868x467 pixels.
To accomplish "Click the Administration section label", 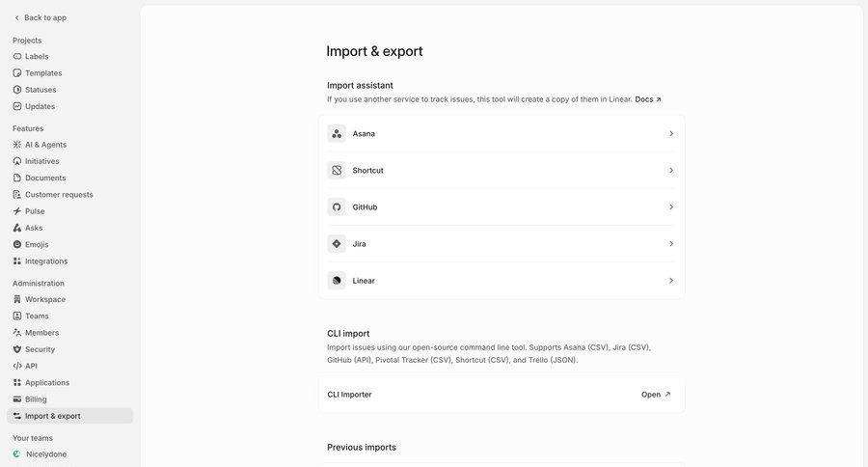I will click(x=39, y=283).
